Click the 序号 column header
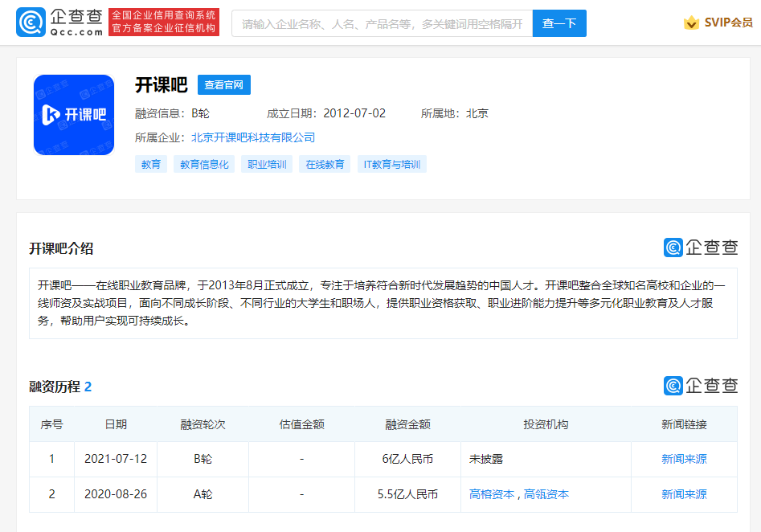 pos(52,424)
